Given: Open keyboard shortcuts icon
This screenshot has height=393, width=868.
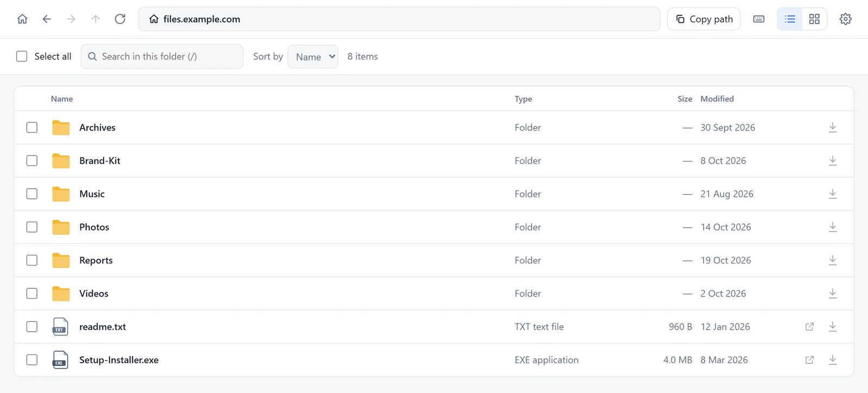Looking at the screenshot, I should click(759, 19).
